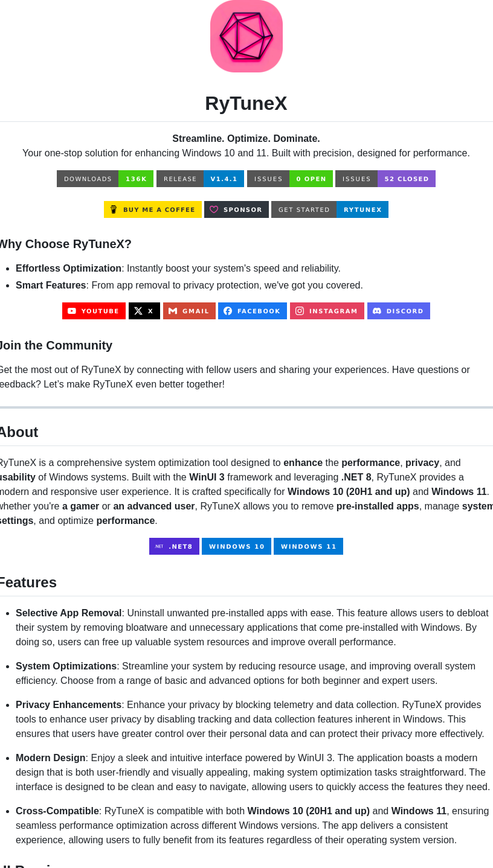
Task: Open the Downloads 136K badge
Action: click(105, 179)
